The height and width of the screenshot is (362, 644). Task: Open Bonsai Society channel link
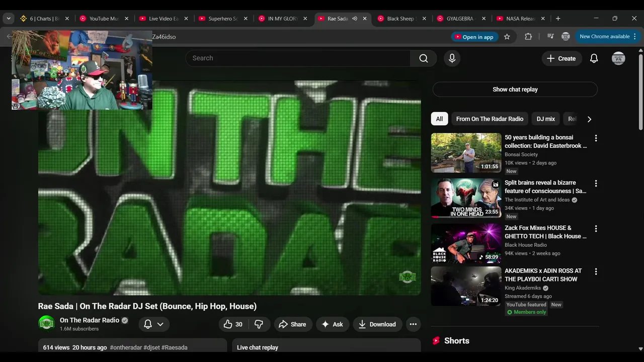[x=521, y=155]
